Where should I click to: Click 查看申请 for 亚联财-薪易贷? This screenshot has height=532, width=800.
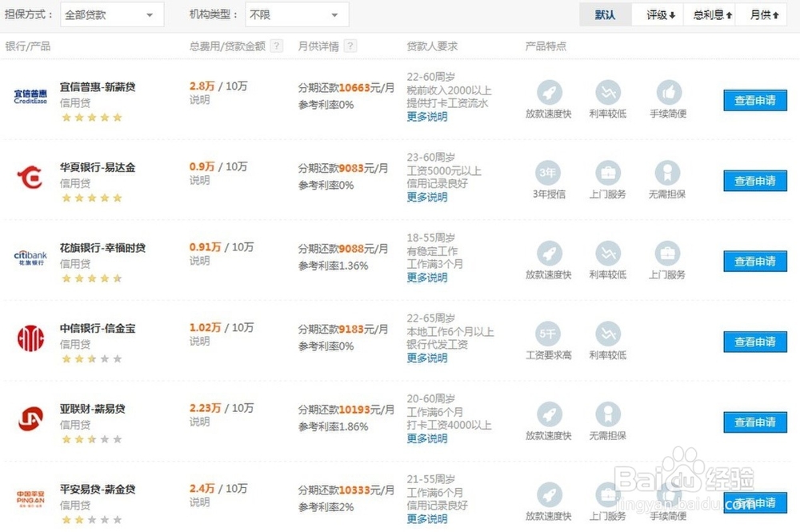click(x=755, y=422)
